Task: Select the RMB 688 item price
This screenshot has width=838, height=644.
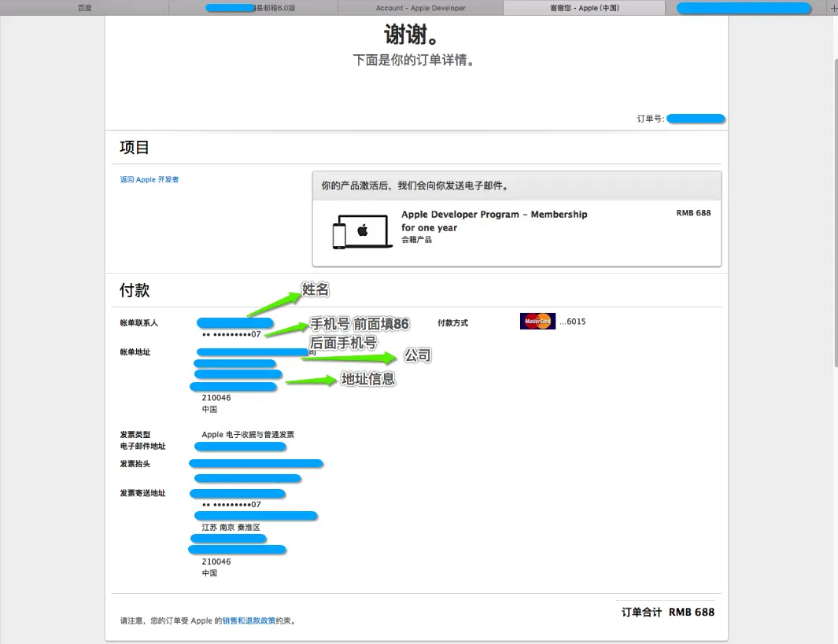Action: tap(693, 212)
